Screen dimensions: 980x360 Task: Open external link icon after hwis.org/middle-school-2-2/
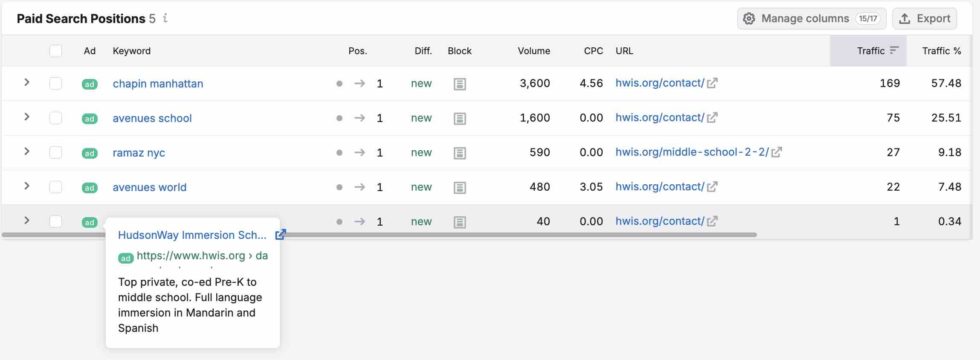pos(777,152)
